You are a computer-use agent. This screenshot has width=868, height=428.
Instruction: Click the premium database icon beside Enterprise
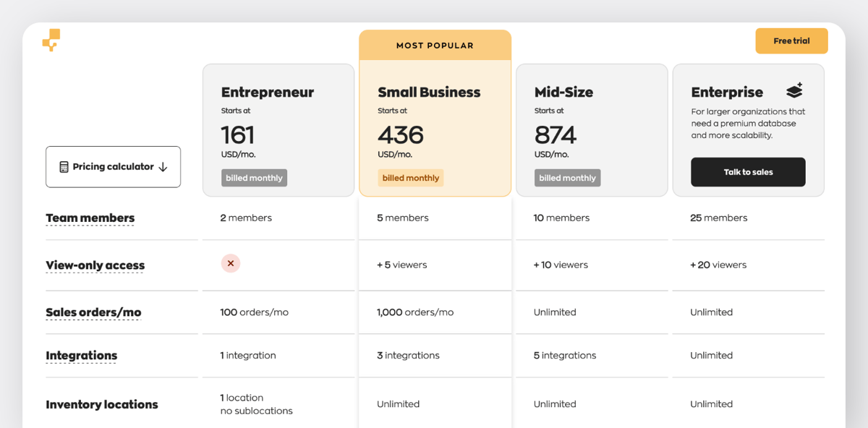793,90
